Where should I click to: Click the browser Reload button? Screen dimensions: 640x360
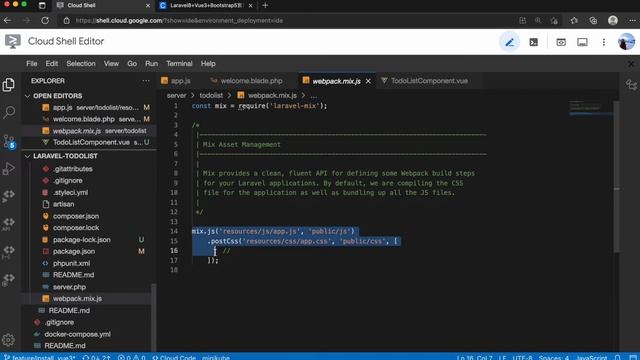tap(45, 20)
